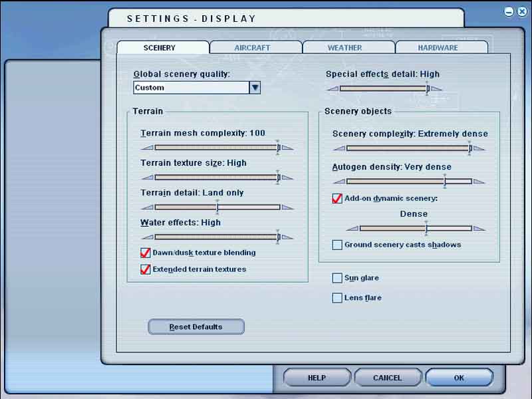Uncheck Extended terrain textures
Viewport: 532px width, 399px height.
[146, 269]
